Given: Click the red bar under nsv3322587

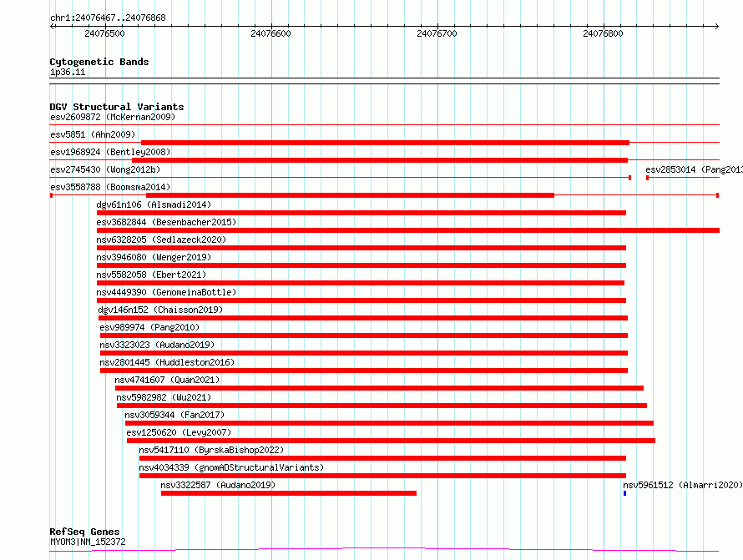Looking at the screenshot, I should point(289,493).
